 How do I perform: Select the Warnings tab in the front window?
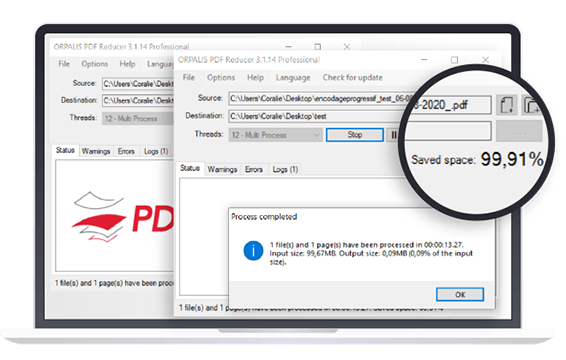pos(222,169)
